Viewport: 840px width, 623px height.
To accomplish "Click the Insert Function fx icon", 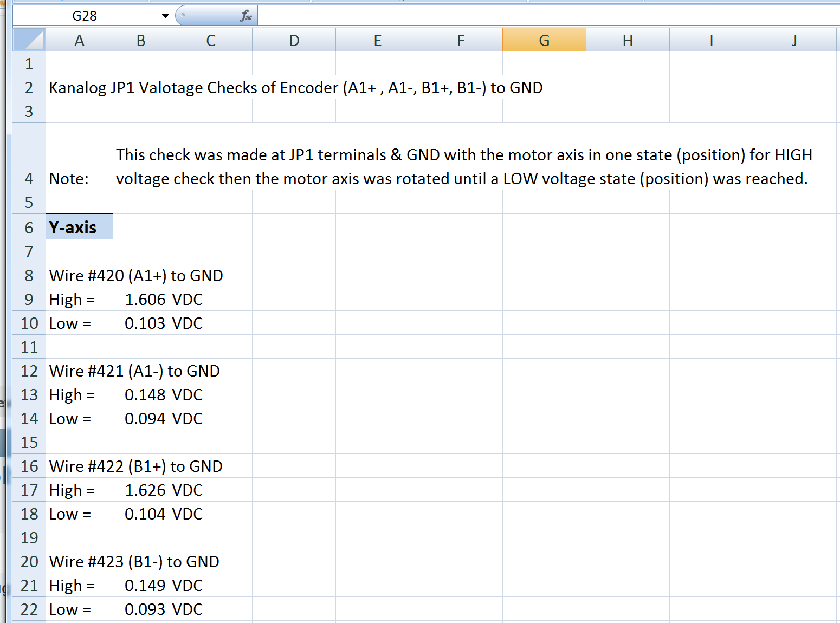I will coord(245,16).
